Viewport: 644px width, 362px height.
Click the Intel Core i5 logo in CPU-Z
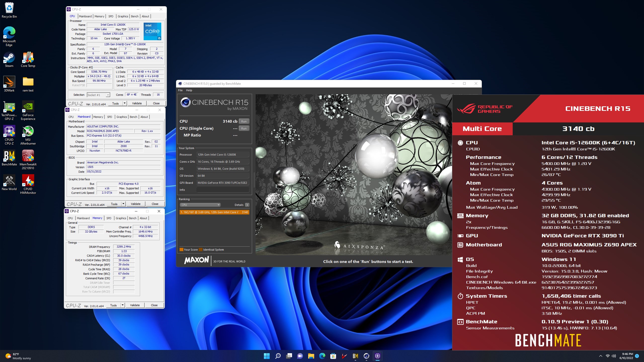152,31
